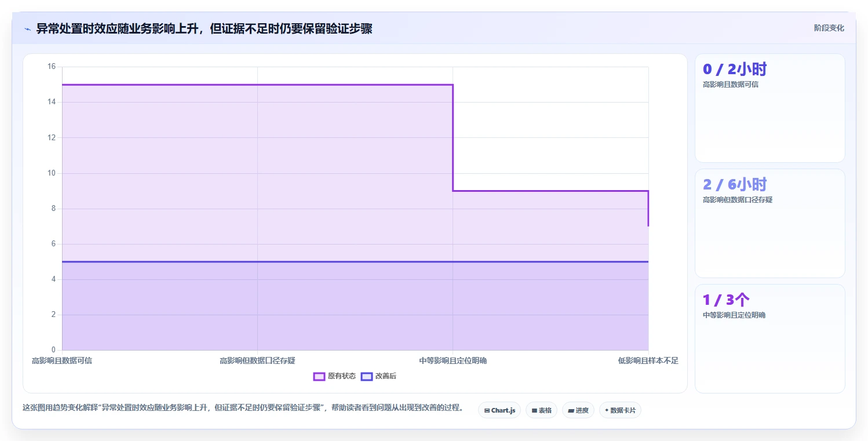Click the 数据卡片 tag button
Image resolution: width=868 pixels, height=441 pixels.
[620, 410]
